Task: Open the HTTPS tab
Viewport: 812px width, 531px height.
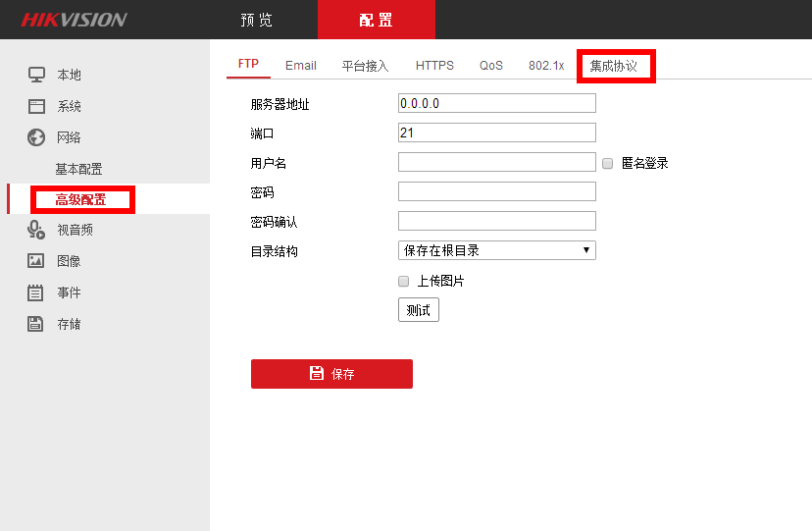Action: pyautogui.click(x=434, y=66)
